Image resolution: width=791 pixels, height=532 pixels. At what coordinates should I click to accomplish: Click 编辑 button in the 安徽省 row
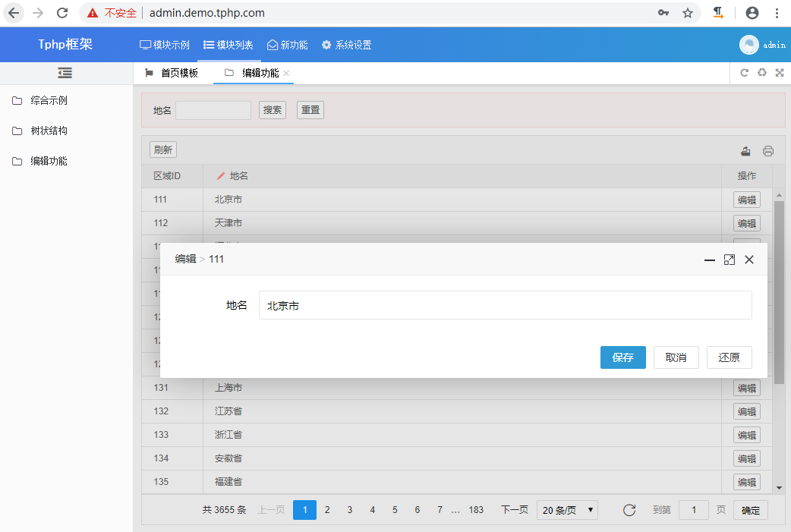point(747,459)
